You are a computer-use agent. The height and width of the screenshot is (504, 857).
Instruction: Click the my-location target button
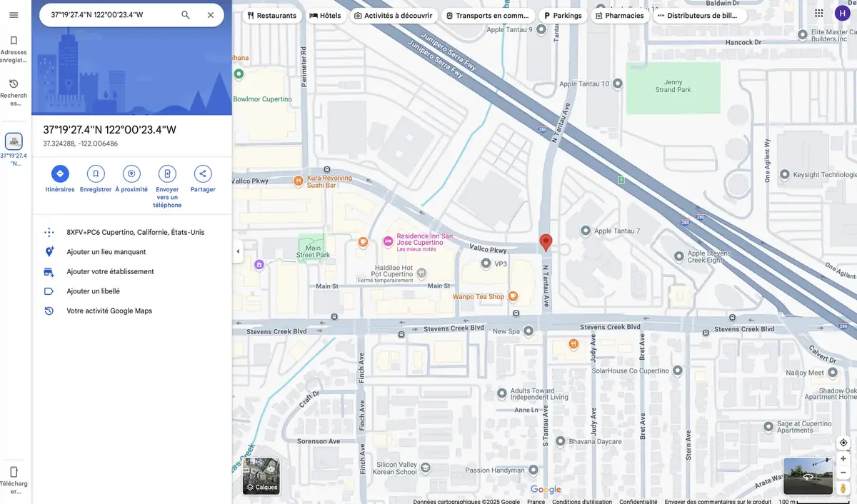[x=843, y=443]
